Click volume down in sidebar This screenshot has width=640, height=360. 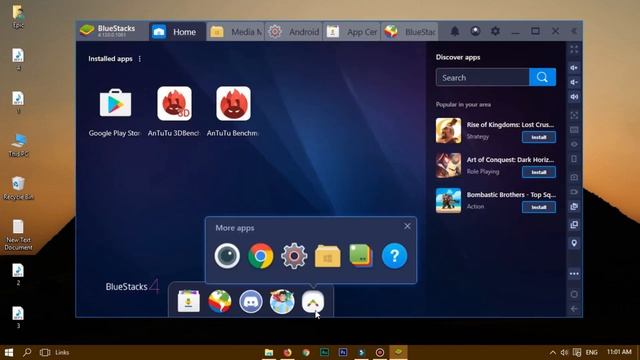(574, 82)
